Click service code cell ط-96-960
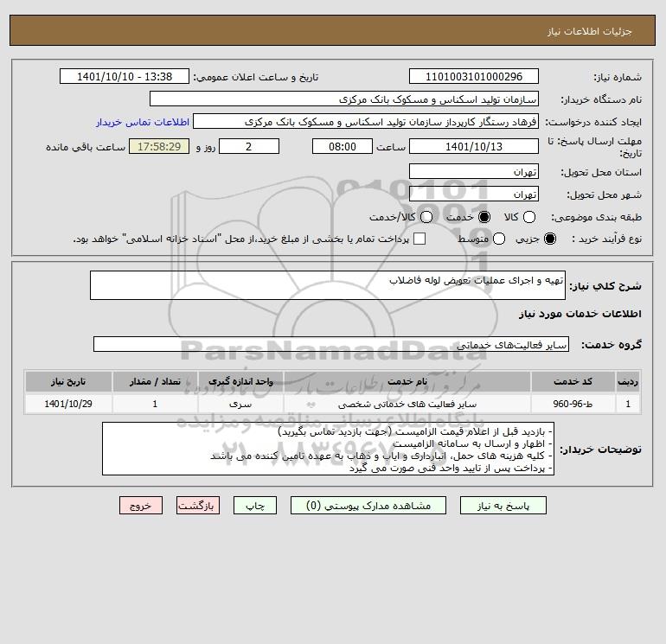The width and height of the screenshot is (666, 644). point(573,404)
